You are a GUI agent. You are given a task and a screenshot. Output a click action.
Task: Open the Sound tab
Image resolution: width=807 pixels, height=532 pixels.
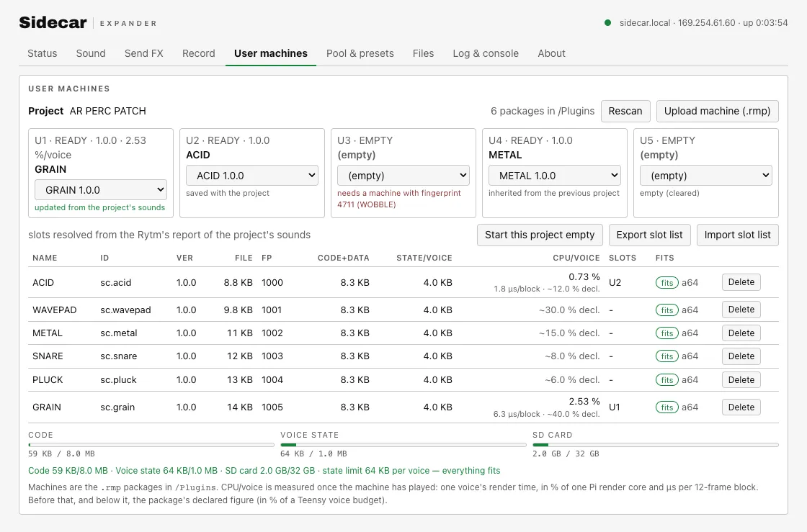[91, 53]
